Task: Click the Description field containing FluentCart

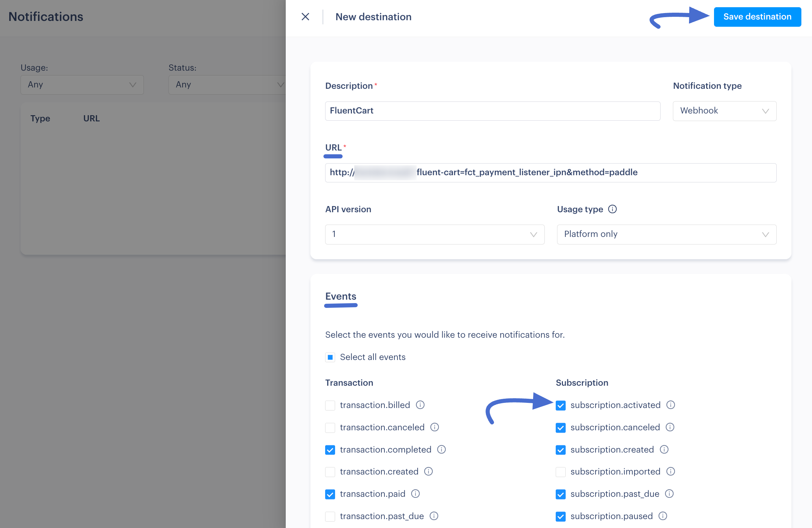Action: pos(492,111)
